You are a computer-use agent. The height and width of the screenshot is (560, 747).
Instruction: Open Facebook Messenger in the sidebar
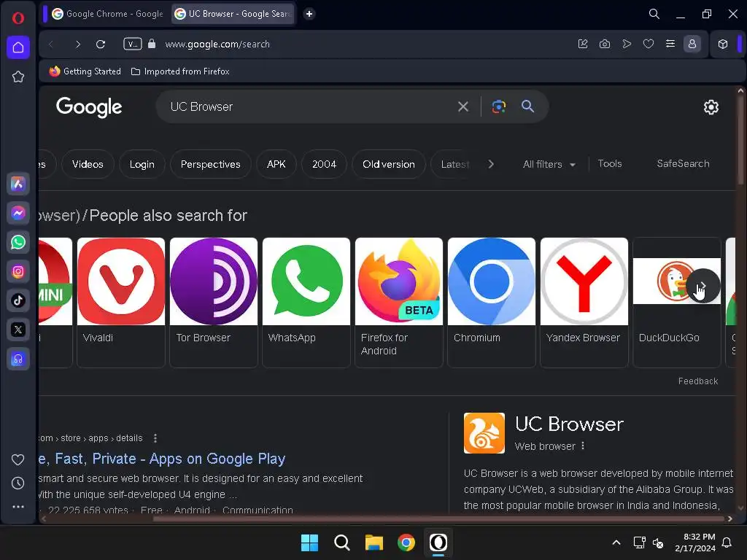18,213
